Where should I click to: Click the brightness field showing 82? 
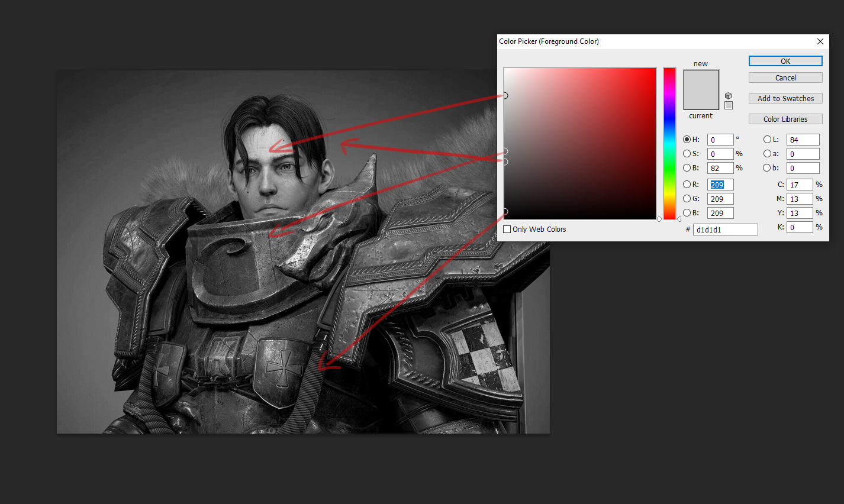point(720,168)
